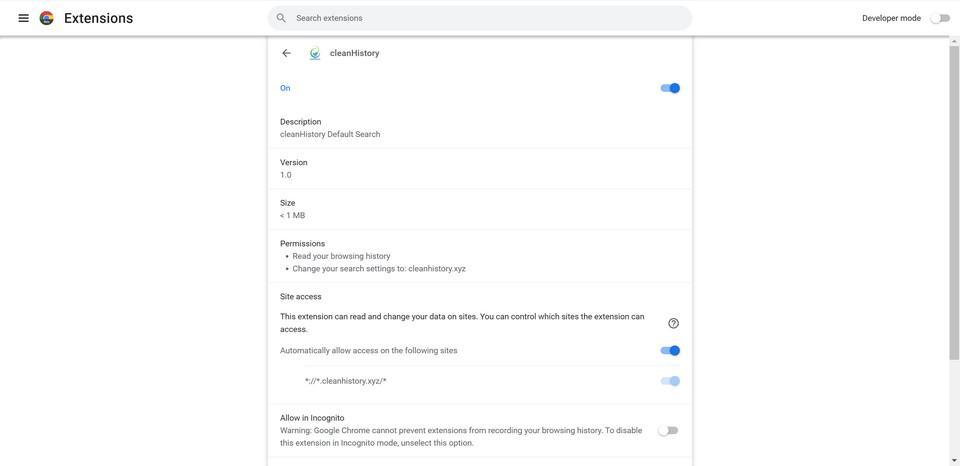
Task: Click the cleanHistory extension name
Action: click(x=355, y=54)
